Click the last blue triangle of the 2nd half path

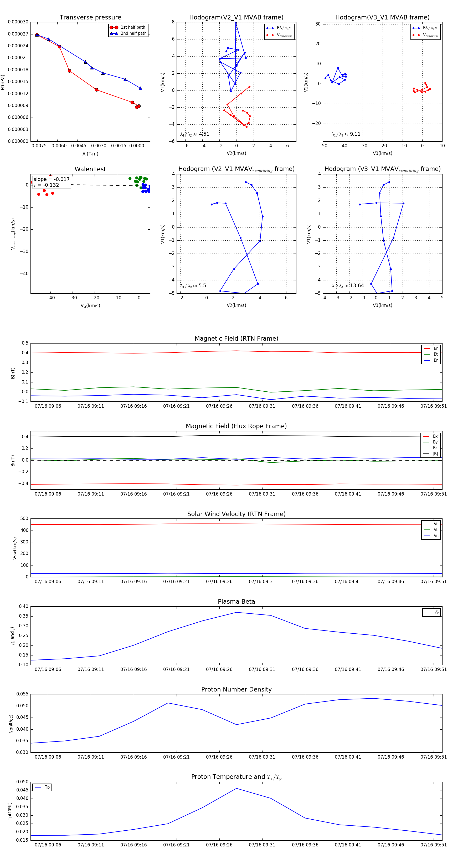pyautogui.click(x=140, y=88)
